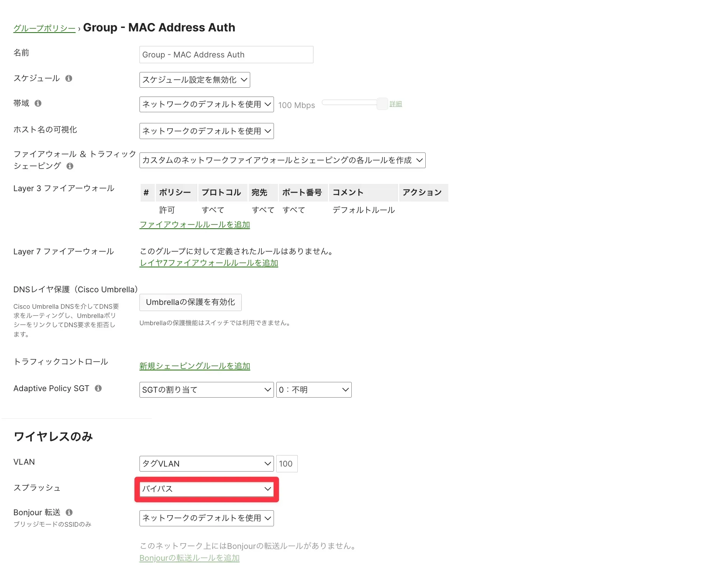The height and width of the screenshot is (570, 728).
Task: Click the bandwidth slider handle
Action: [x=382, y=103]
